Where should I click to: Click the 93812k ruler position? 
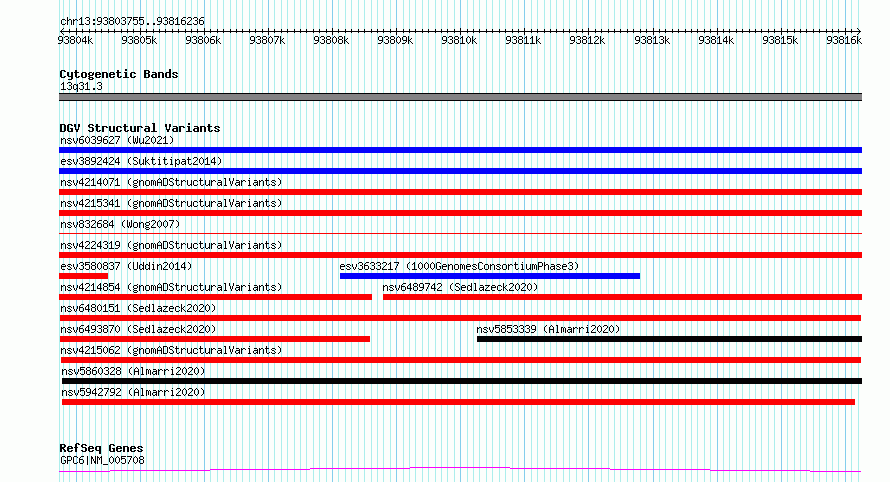click(587, 40)
